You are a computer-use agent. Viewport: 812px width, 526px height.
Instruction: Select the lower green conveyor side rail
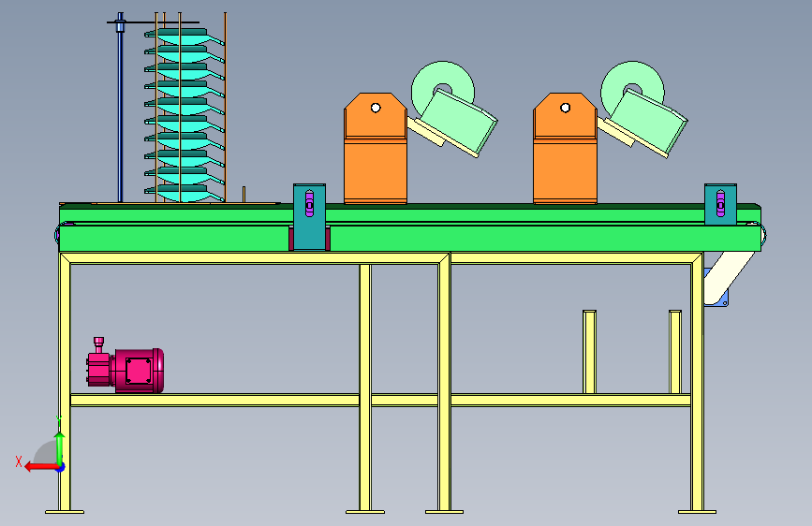(x=410, y=238)
